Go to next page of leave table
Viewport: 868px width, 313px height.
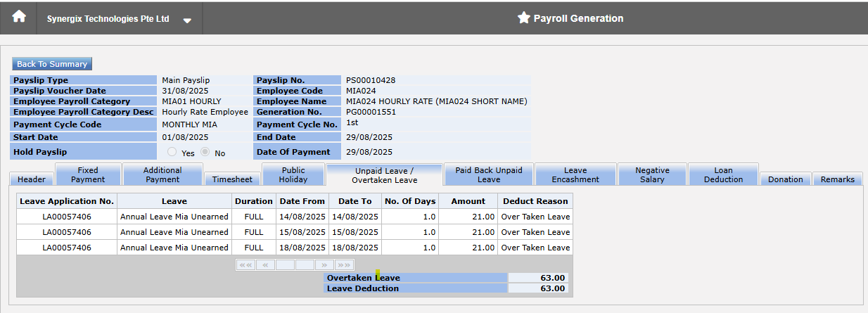[324, 265]
